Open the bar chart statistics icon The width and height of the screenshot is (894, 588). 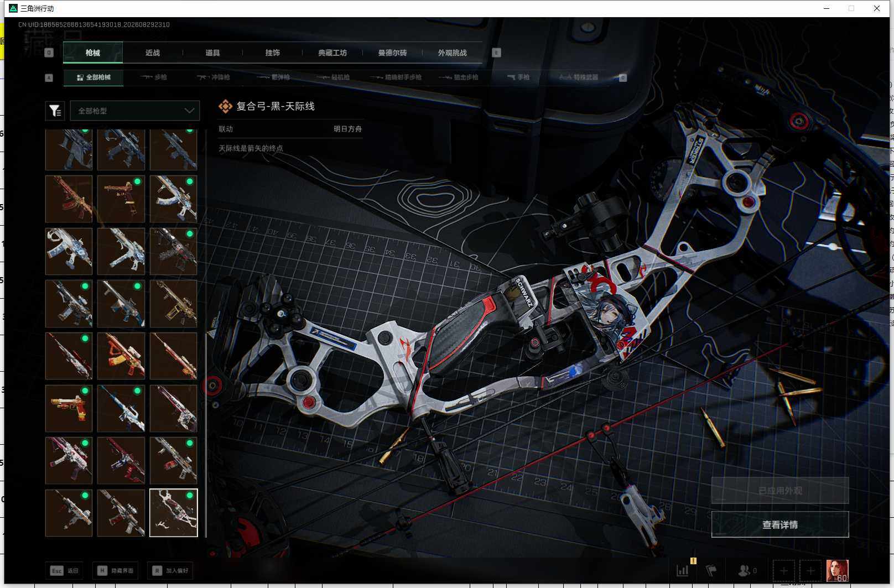[x=683, y=570]
